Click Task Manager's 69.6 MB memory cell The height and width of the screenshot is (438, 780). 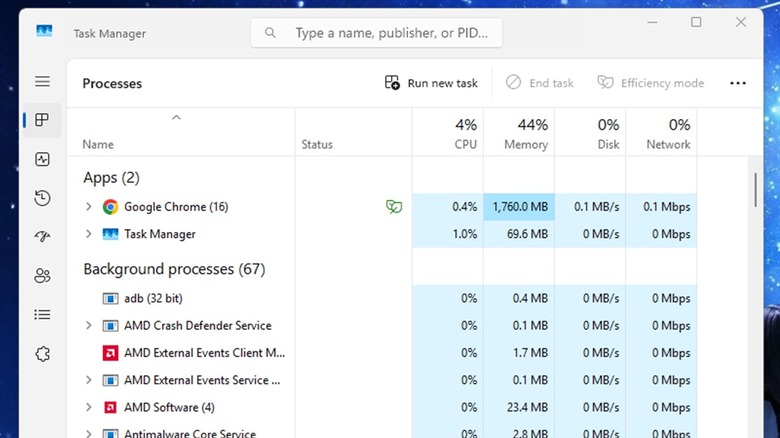519,234
